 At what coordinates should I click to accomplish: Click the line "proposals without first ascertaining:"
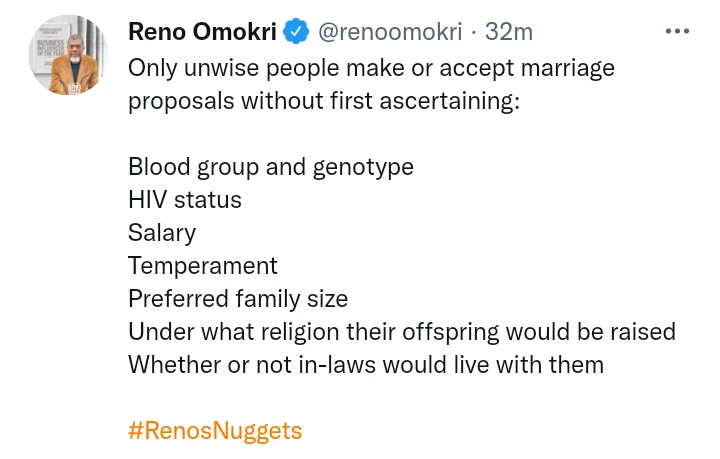[324, 101]
